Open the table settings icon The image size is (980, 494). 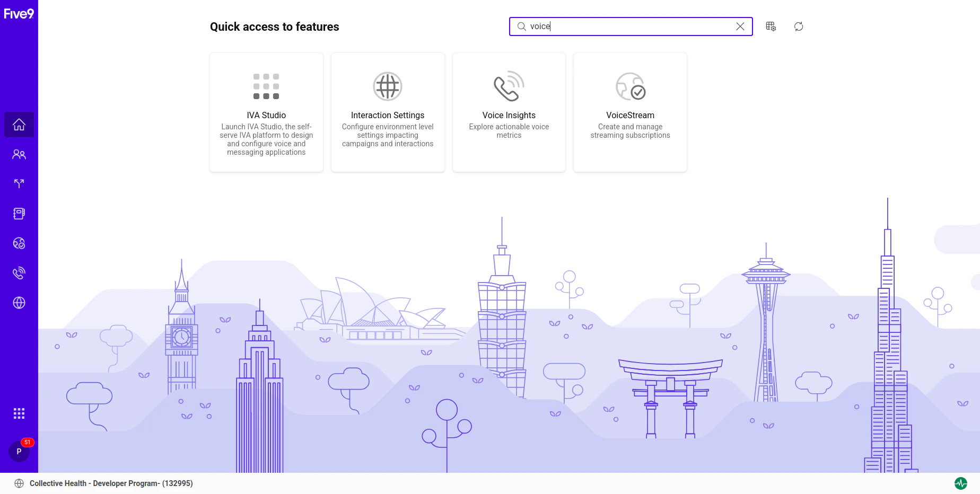[x=771, y=27]
